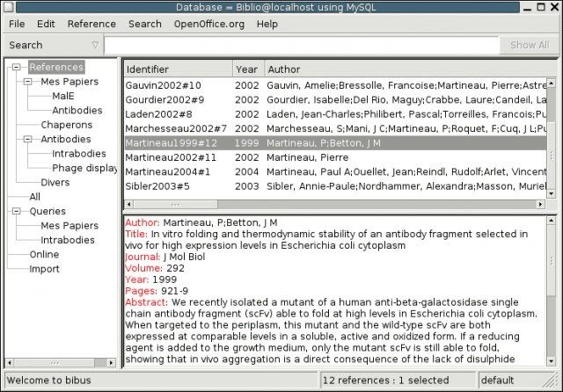The height and width of the screenshot is (392, 563).
Task: Click tree panel scroll left arrow
Action: (10, 363)
